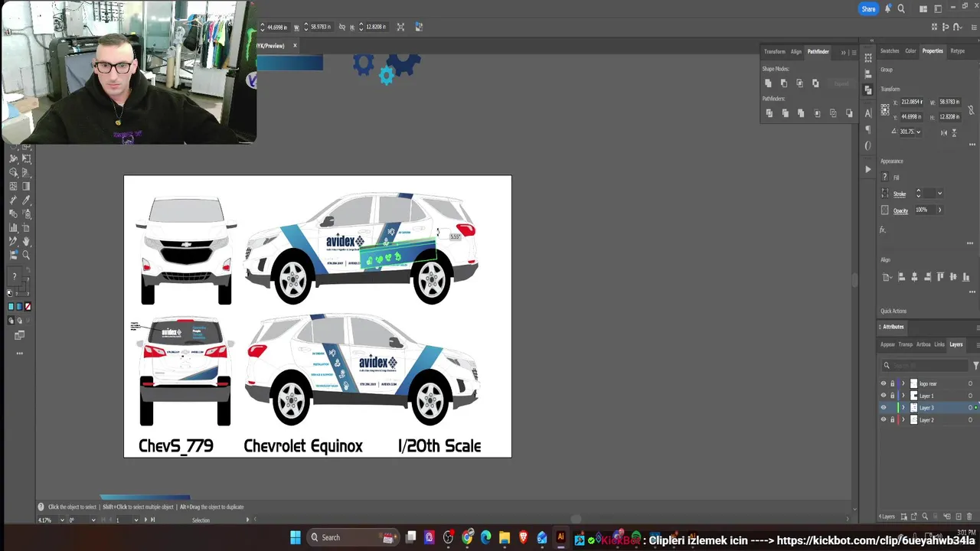This screenshot has width=980, height=551.
Task: Create new layer in Layers panel
Action: (959, 517)
